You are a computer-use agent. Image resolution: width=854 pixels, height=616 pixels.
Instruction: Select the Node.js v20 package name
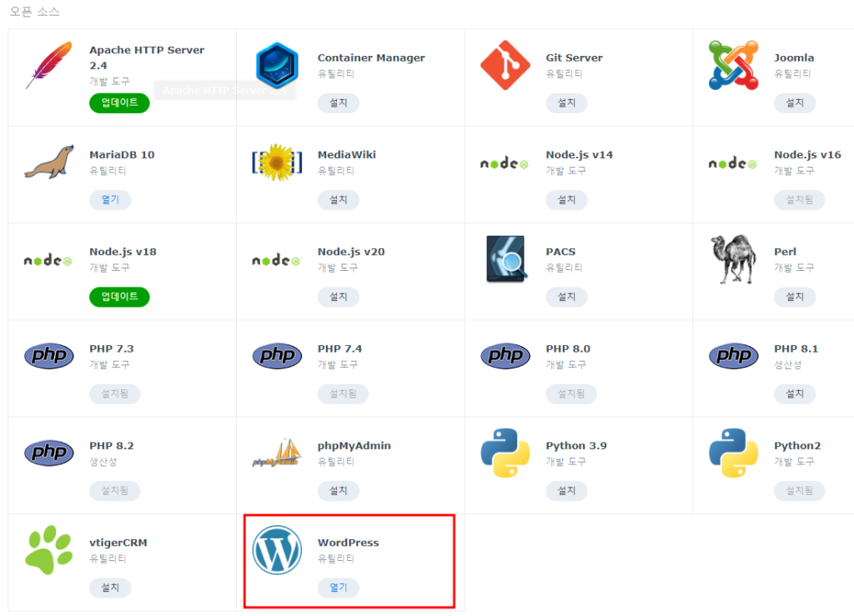point(351,252)
